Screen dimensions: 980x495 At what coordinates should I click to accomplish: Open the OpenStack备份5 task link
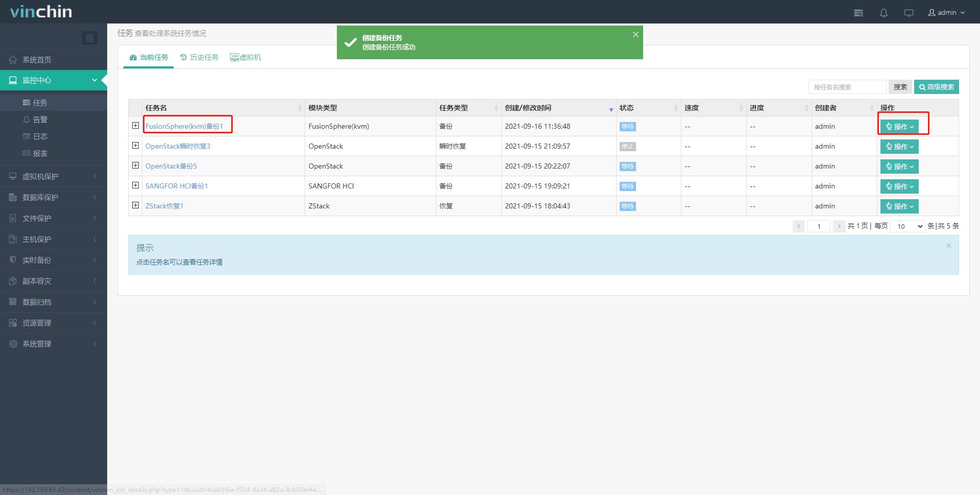pos(171,166)
